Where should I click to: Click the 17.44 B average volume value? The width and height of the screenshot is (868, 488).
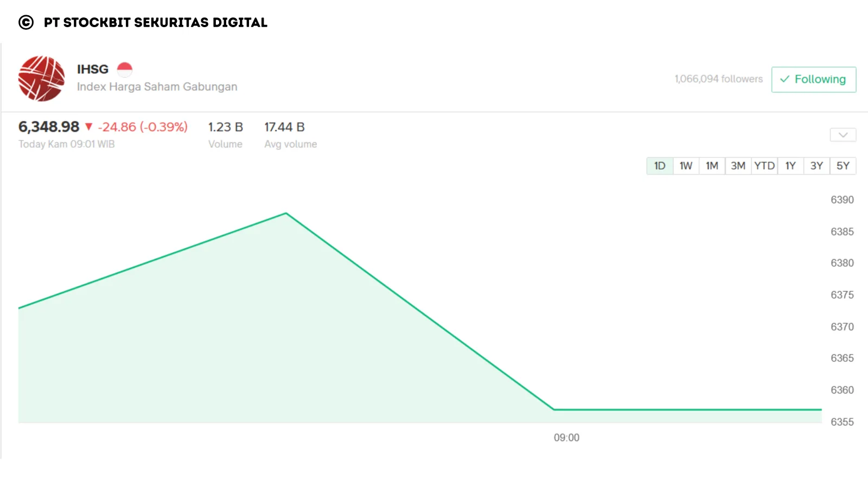(x=285, y=127)
